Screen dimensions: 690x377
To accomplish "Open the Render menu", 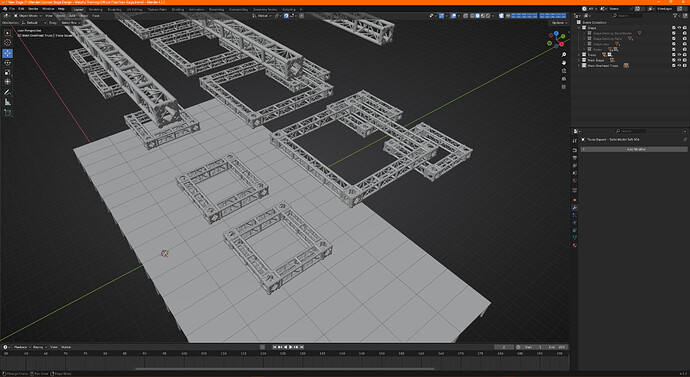I will [33, 9].
